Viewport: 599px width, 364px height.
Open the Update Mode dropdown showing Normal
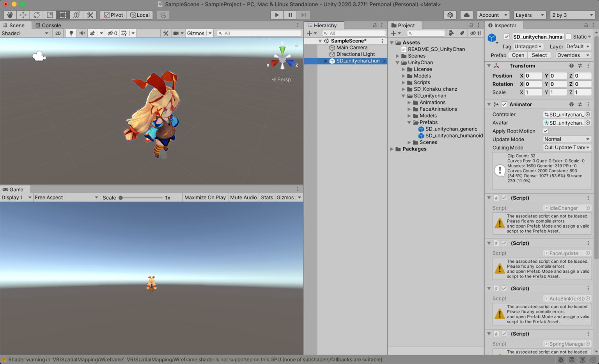click(567, 139)
